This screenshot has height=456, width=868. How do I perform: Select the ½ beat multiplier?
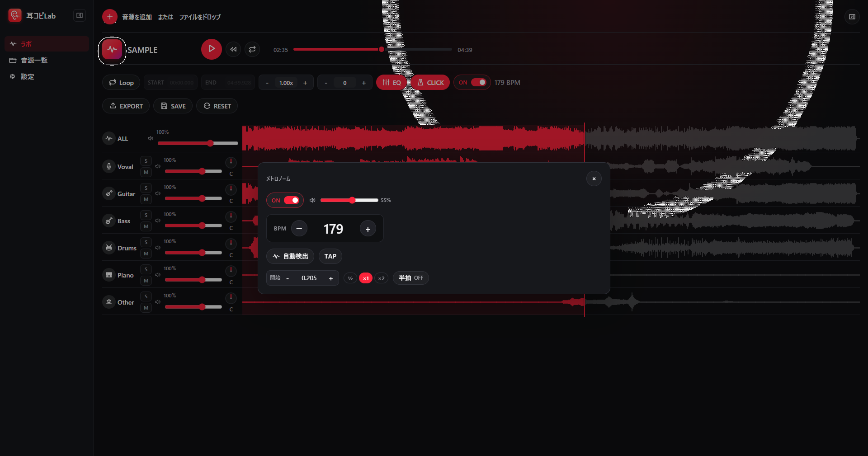coord(350,278)
